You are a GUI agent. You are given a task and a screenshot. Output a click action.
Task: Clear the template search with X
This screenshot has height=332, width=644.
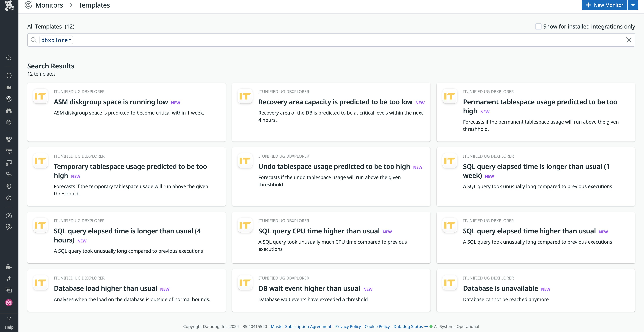coord(629,40)
